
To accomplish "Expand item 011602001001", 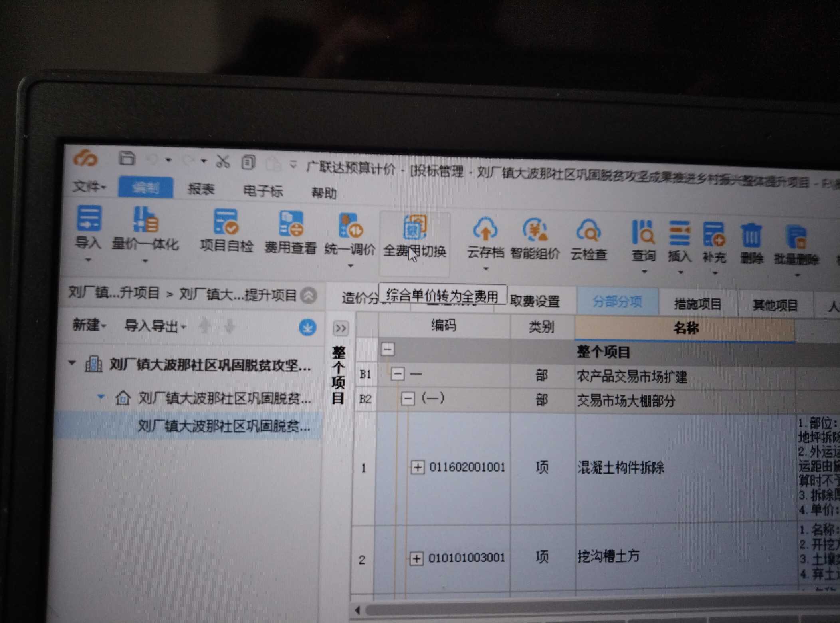I will [417, 467].
